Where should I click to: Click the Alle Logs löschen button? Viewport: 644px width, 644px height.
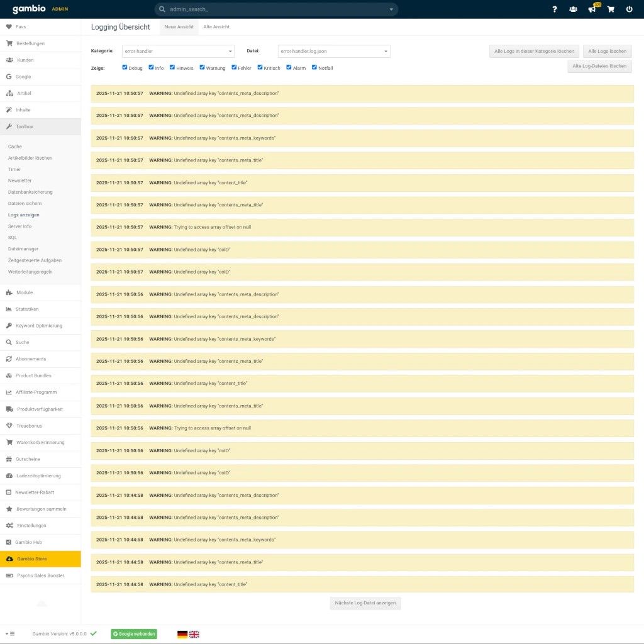(x=607, y=51)
